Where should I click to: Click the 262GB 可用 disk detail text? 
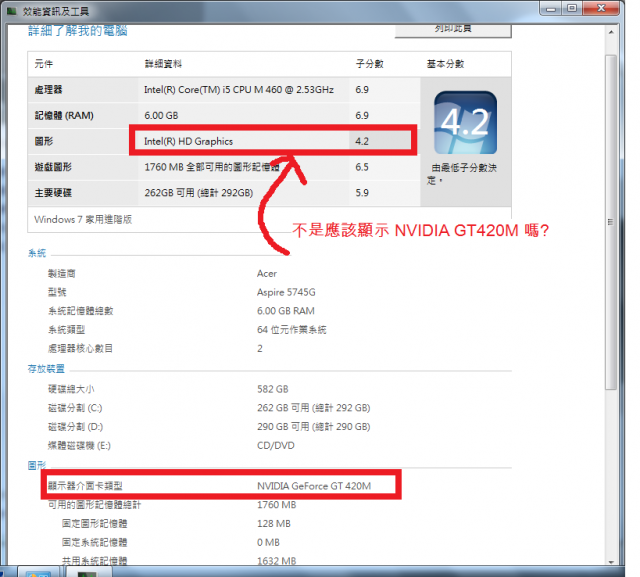199,193
